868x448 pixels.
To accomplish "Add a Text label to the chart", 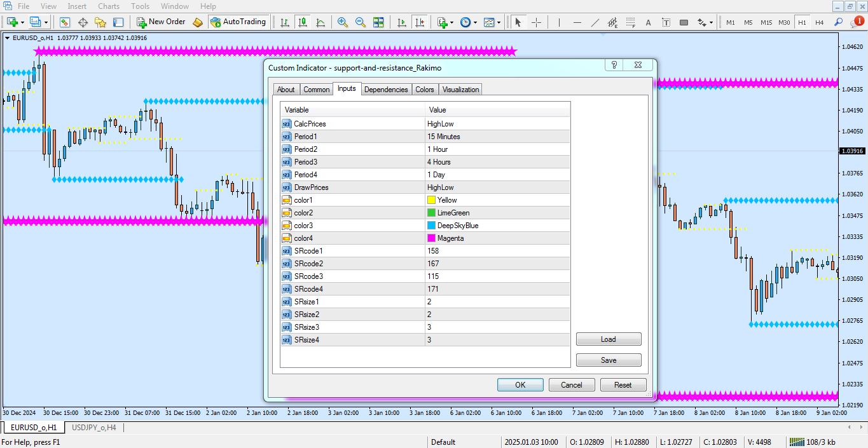I will [x=648, y=22].
